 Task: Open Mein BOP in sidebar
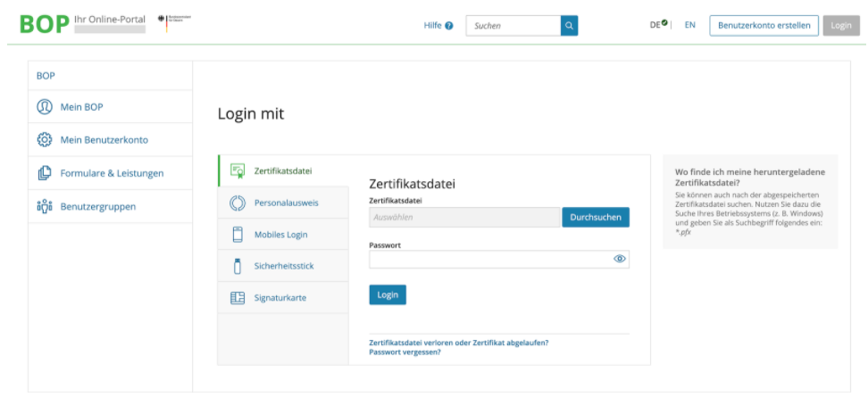click(x=110, y=107)
